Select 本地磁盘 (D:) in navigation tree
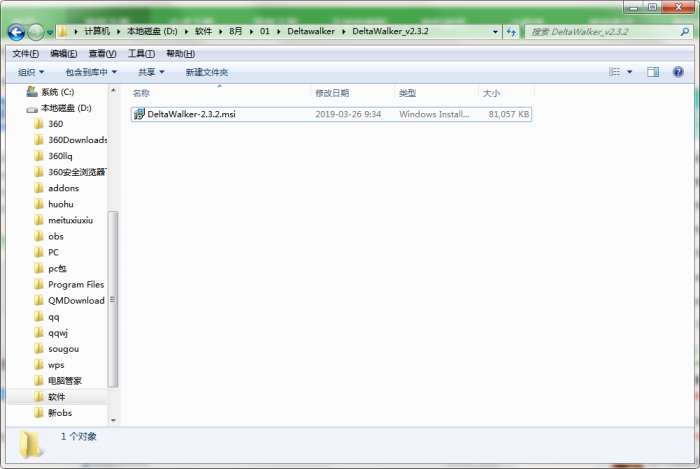 [x=59, y=108]
